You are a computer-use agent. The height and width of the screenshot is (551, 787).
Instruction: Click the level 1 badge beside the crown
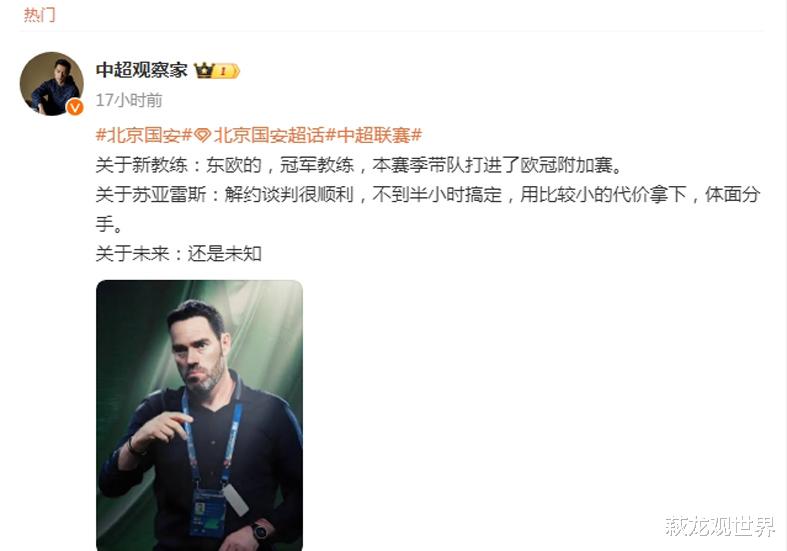(227, 71)
